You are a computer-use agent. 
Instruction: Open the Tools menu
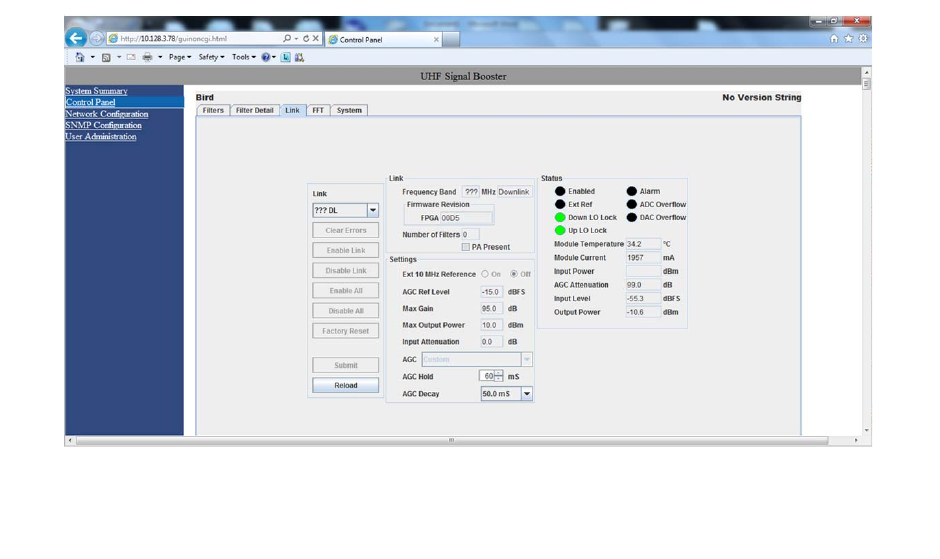pos(243,57)
